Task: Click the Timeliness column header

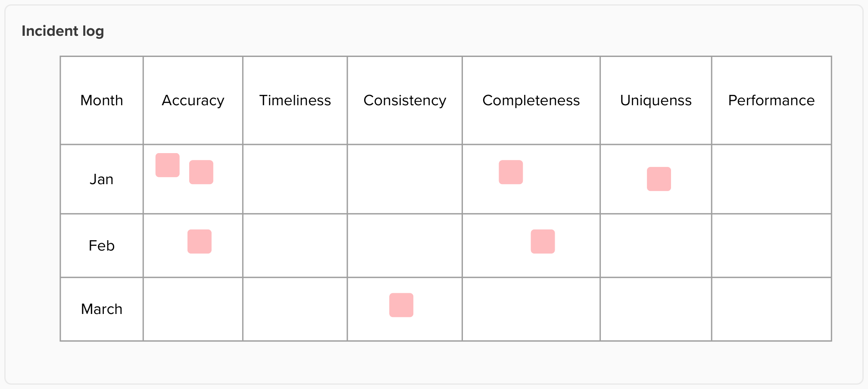Action: (295, 100)
